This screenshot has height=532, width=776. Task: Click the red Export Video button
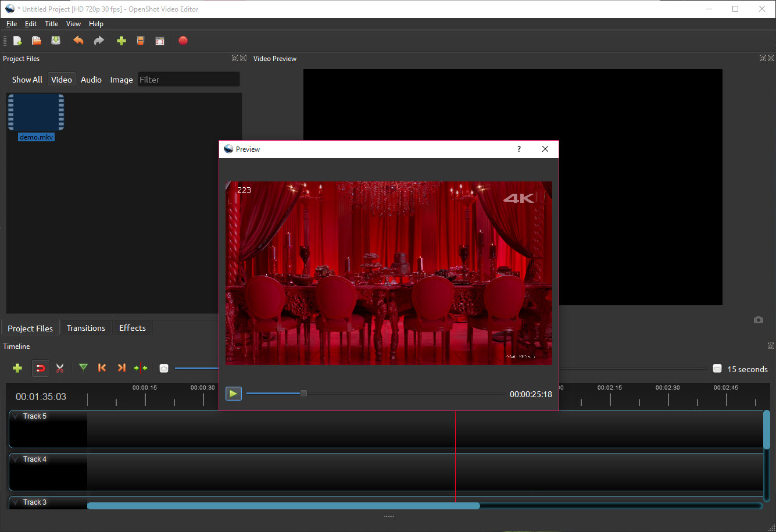pyautogui.click(x=183, y=41)
